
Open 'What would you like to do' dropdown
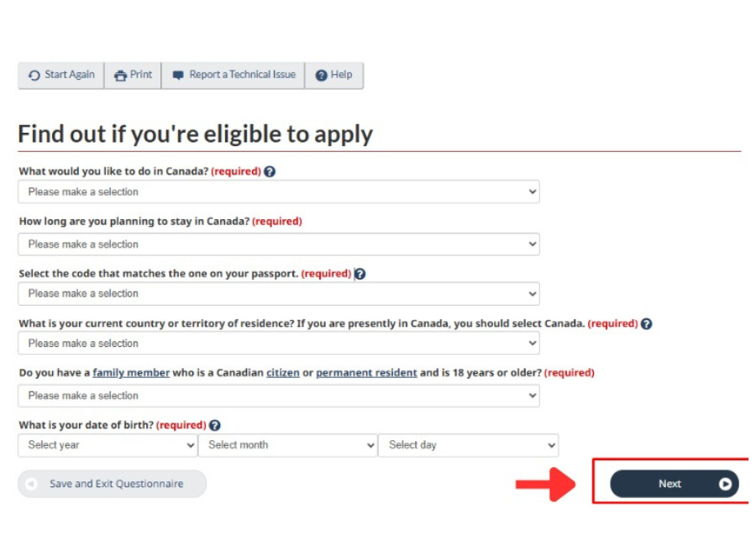tap(278, 192)
